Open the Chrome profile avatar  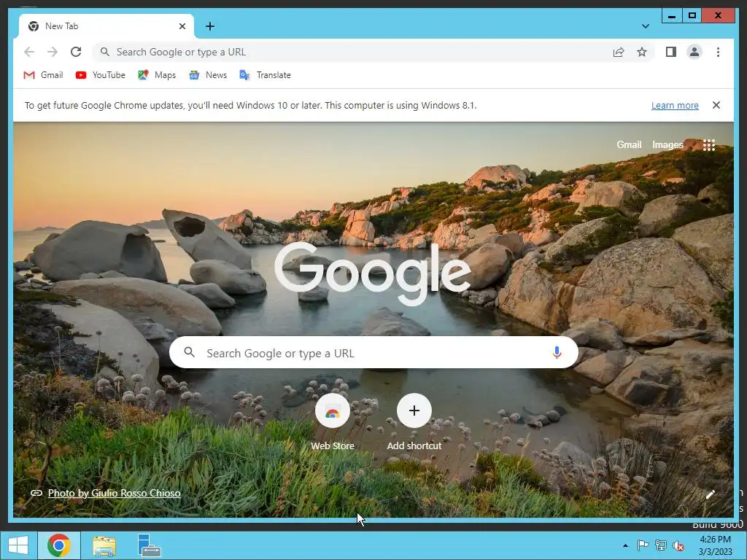pyautogui.click(x=694, y=52)
